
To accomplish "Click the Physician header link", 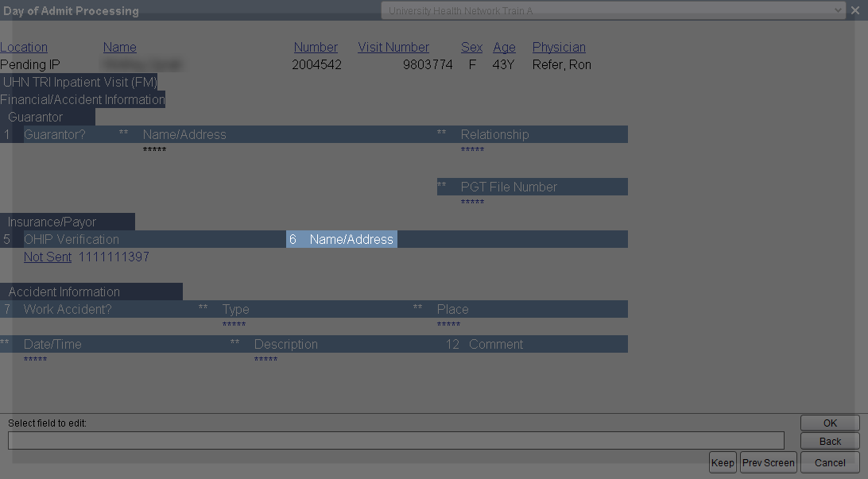I will point(559,48).
